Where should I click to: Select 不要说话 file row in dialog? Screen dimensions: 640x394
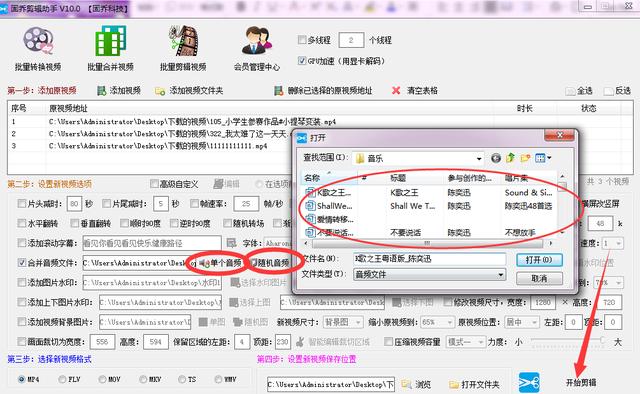tap(429, 233)
